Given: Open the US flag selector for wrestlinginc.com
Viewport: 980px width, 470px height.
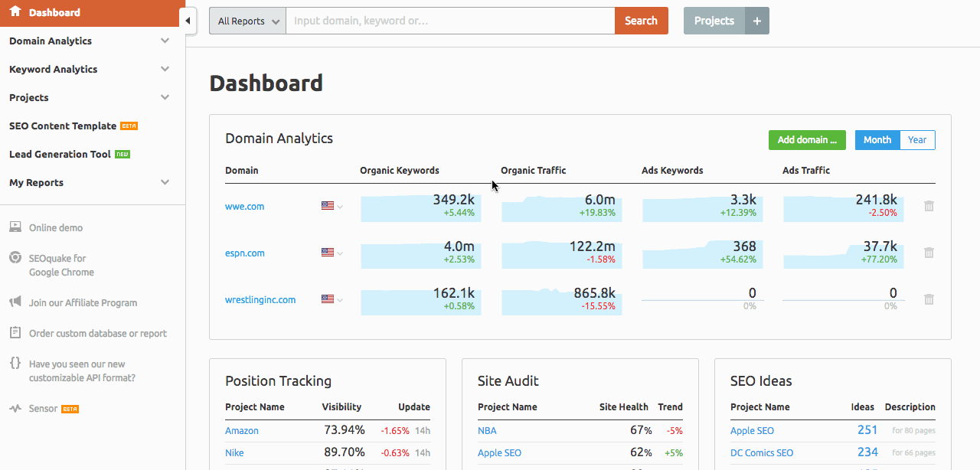Looking at the screenshot, I should [332, 299].
